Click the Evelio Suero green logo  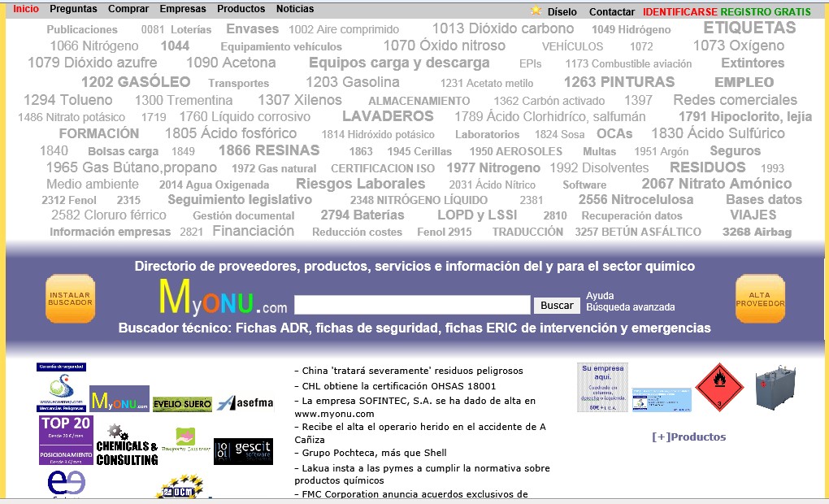(x=182, y=404)
